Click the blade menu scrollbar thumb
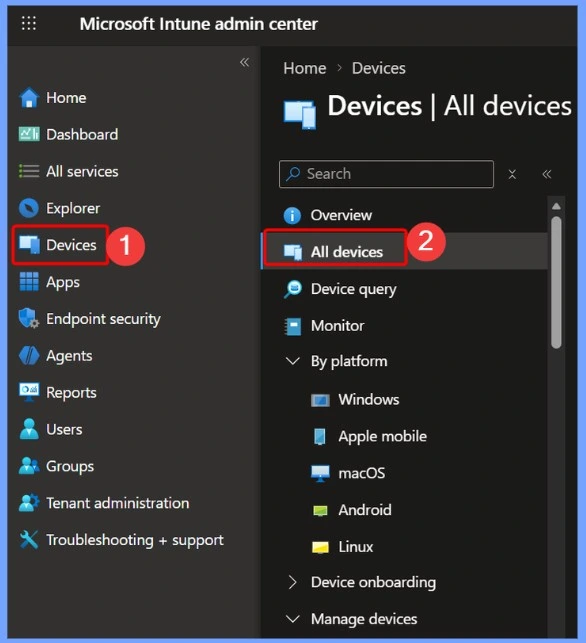Image resolution: width=586 pixels, height=643 pixels. click(556, 282)
